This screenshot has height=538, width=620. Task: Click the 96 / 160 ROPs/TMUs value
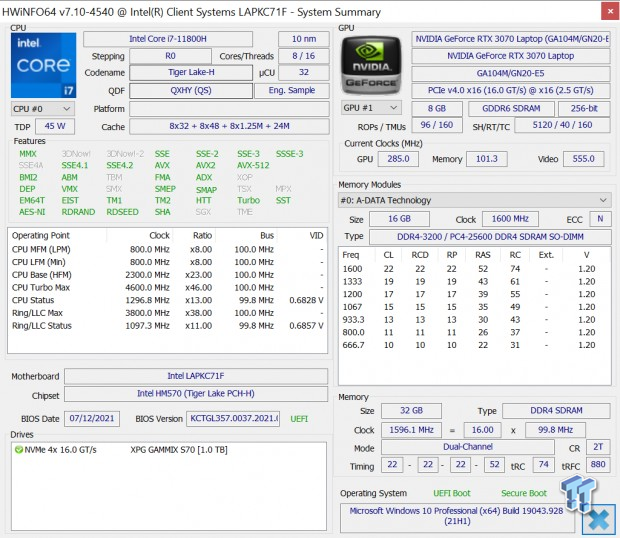point(437,125)
